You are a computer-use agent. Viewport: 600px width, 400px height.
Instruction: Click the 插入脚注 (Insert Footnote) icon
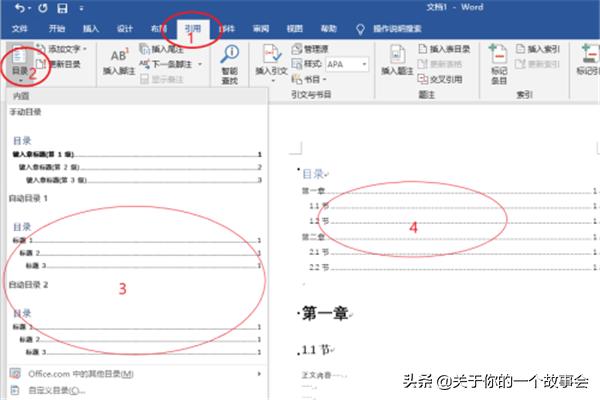click(118, 60)
